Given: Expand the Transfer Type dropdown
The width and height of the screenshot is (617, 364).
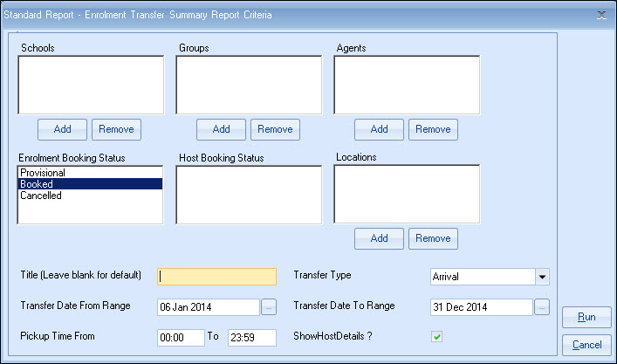Looking at the screenshot, I should (x=542, y=277).
